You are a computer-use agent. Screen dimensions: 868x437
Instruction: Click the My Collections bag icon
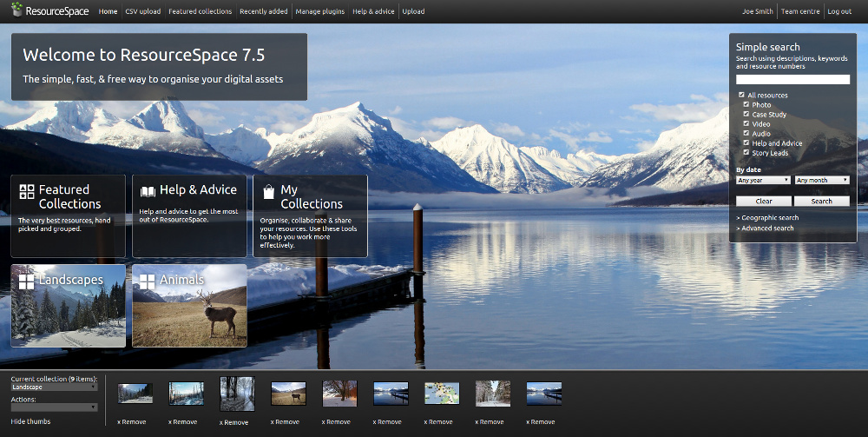click(x=268, y=192)
